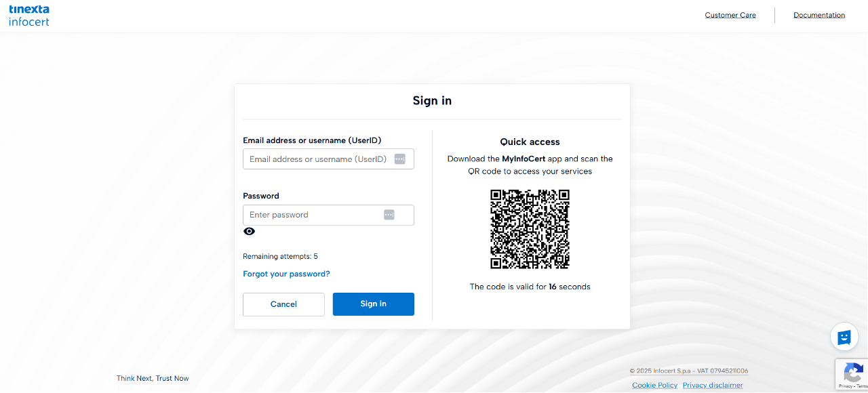The height and width of the screenshot is (393, 868).
Task: Click the Infocert S.p.a VAT footer text
Action: [689, 371]
